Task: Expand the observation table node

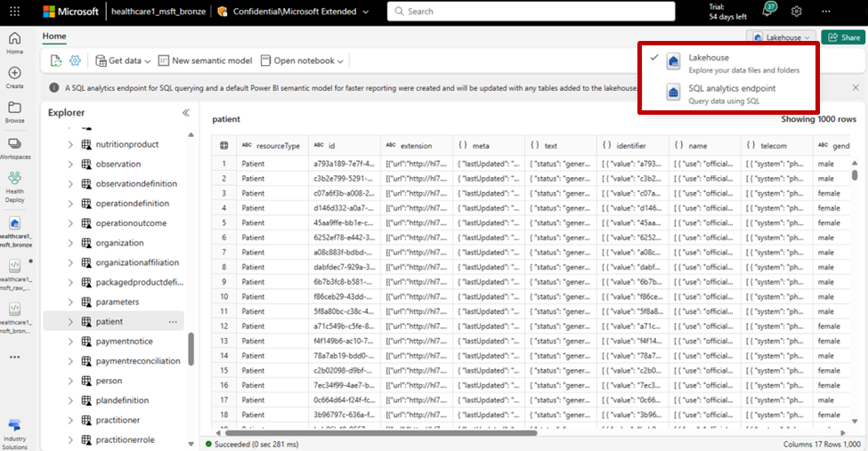Action: point(70,165)
